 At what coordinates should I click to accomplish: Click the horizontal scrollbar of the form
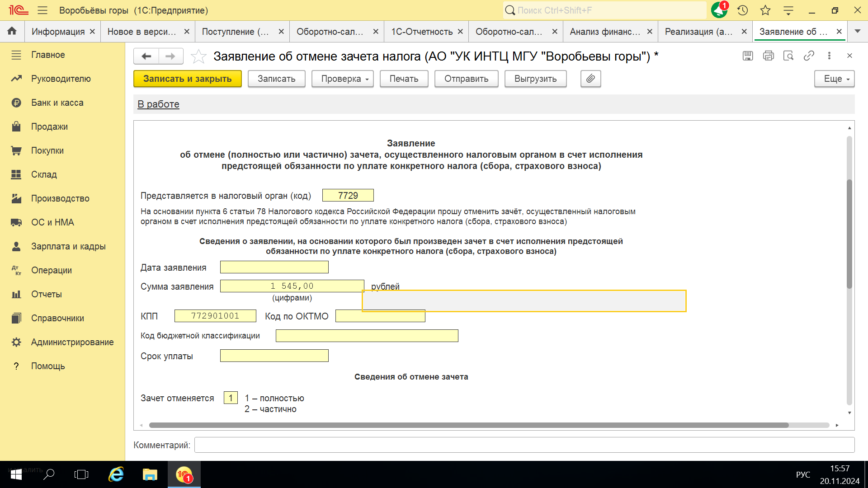(468, 425)
